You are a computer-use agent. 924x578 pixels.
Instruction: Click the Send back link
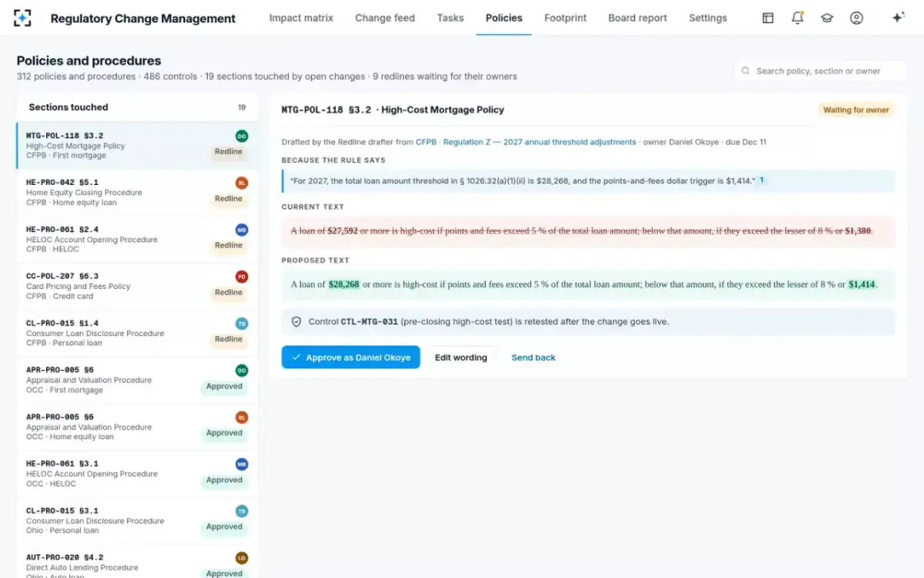534,358
